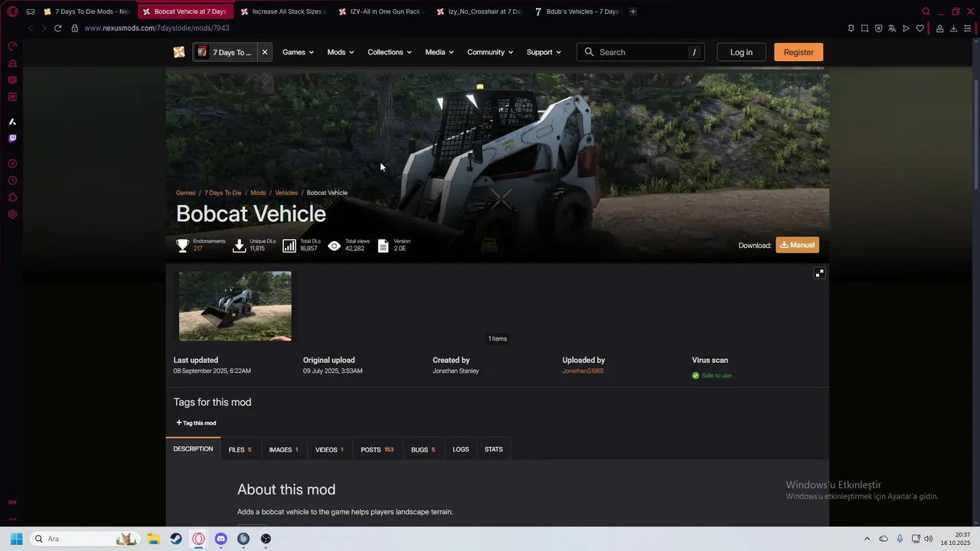
Task: Add page to bookmarks with the heart icon
Action: (x=920, y=28)
